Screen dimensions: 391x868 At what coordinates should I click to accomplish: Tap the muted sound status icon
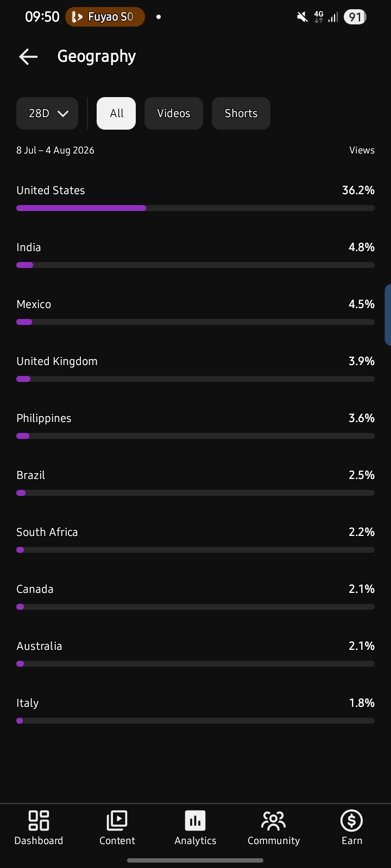pyautogui.click(x=302, y=17)
